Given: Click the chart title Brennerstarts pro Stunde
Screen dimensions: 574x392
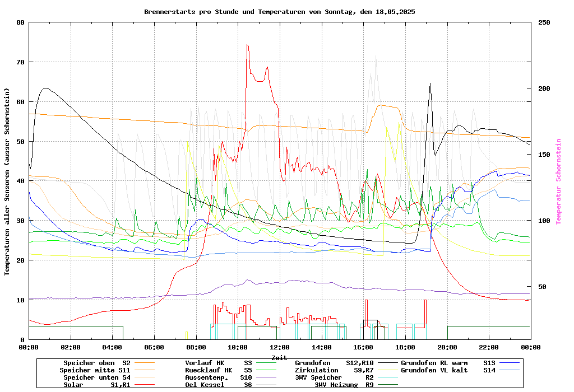Looking at the screenshot, I should click(279, 11).
